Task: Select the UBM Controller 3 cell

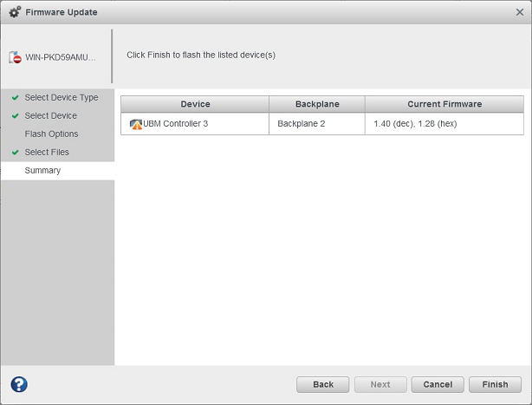Action: [195, 124]
